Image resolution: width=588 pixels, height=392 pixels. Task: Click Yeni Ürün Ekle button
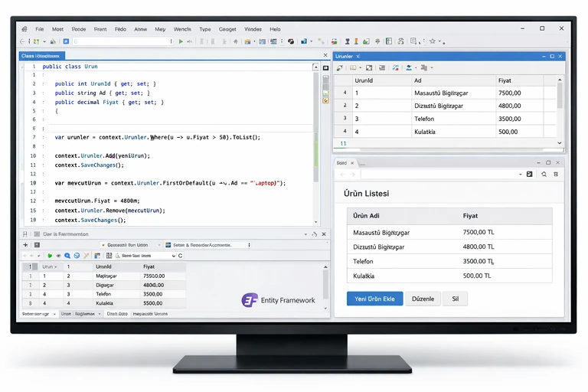click(x=374, y=299)
